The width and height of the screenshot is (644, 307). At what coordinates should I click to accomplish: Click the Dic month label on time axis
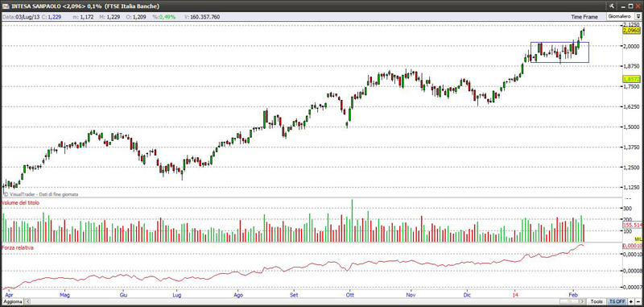467,295
